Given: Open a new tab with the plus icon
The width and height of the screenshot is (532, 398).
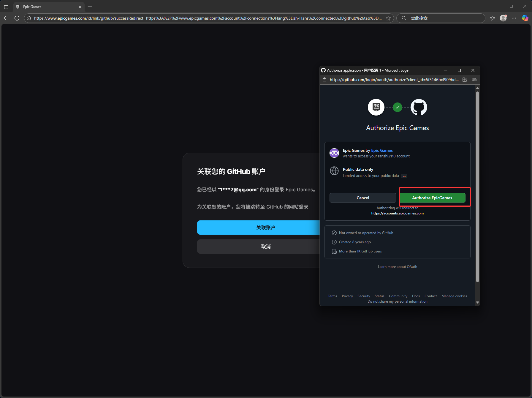Looking at the screenshot, I should [x=90, y=7].
